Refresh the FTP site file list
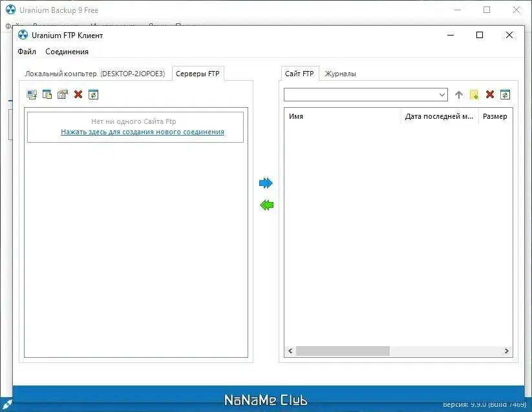This screenshot has width=532, height=412. [505, 94]
